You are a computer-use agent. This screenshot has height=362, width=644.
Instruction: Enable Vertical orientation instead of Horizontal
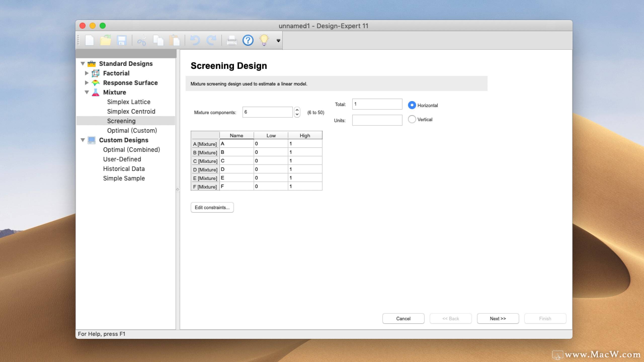[x=412, y=119]
